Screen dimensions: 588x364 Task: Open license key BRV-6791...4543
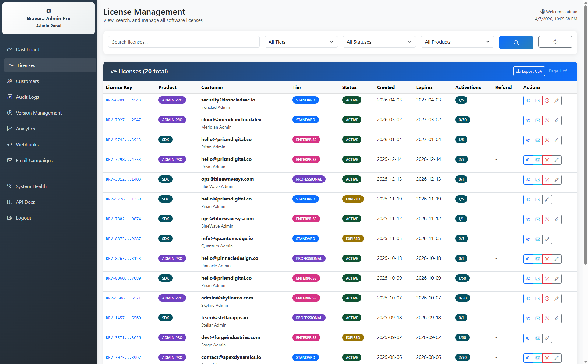pyautogui.click(x=123, y=100)
